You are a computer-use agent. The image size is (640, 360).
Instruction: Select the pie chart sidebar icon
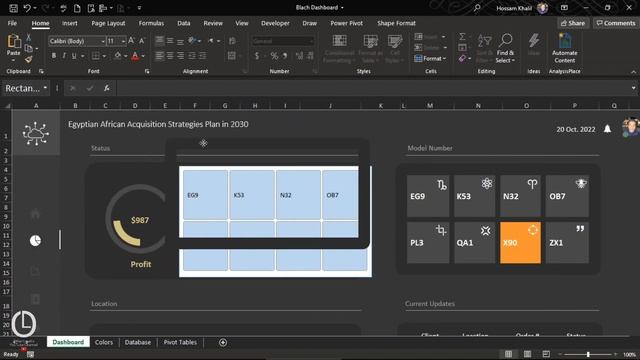point(36,240)
